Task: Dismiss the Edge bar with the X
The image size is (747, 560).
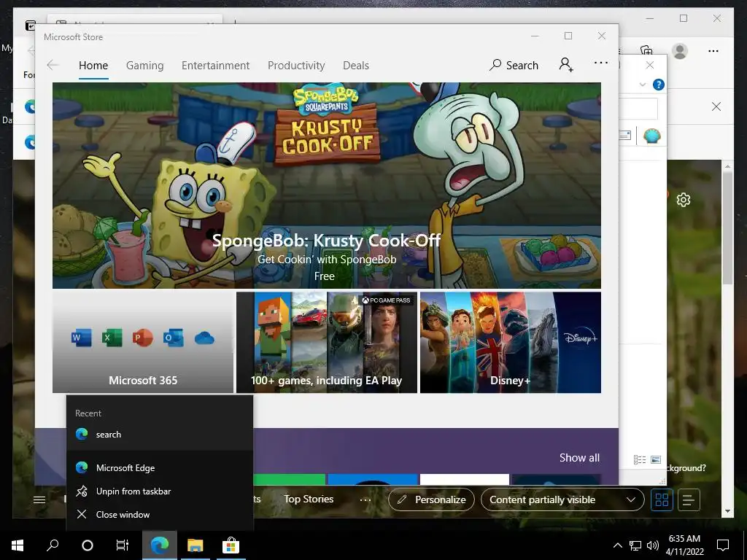Action: pyautogui.click(x=716, y=106)
